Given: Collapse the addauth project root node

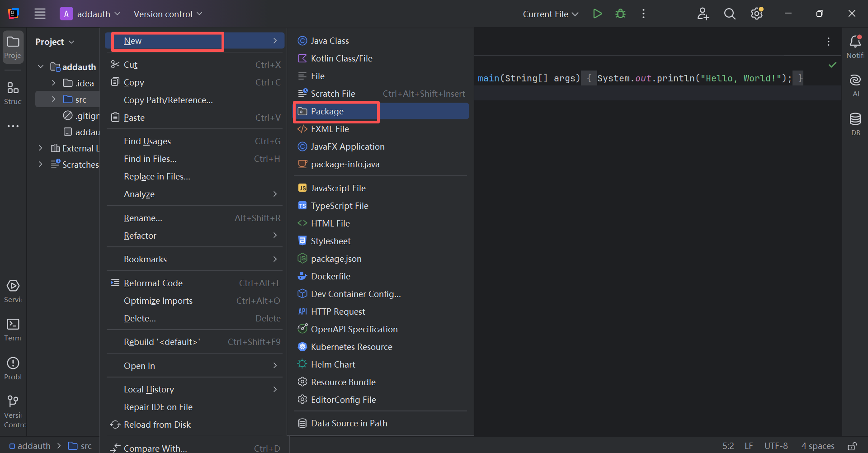Looking at the screenshot, I should tap(41, 67).
